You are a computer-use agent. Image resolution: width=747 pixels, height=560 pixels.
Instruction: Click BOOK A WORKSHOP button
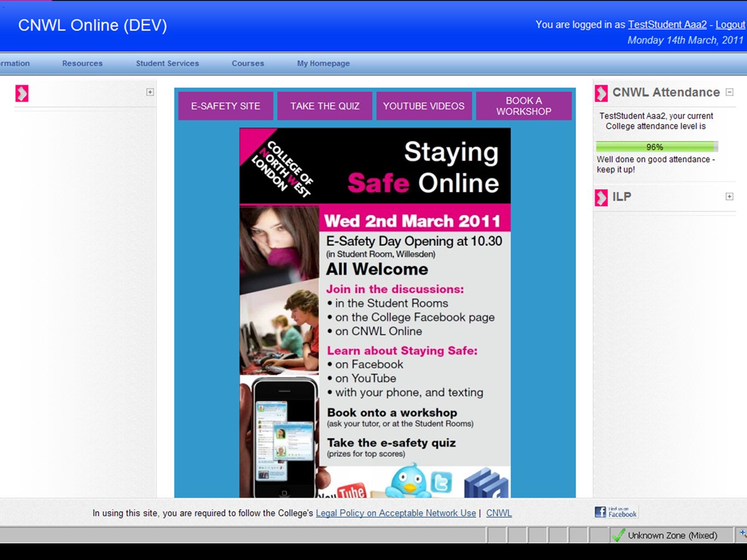coord(524,106)
